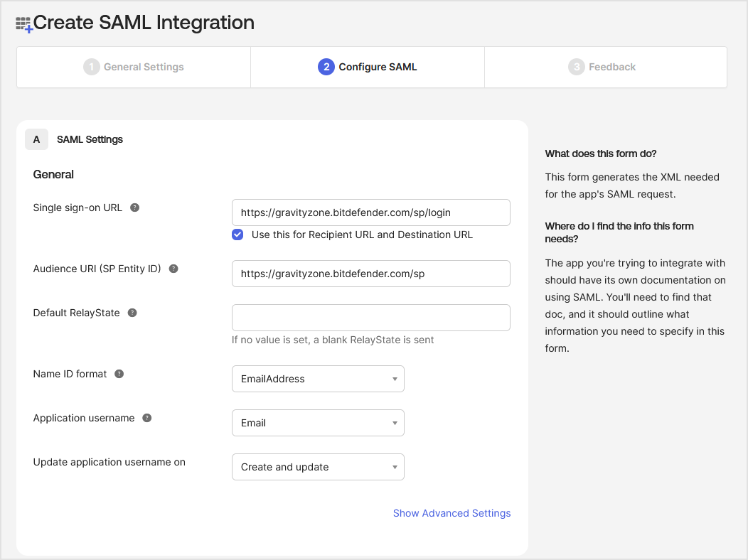
Task: Click the text about generating XML for SAML request
Action: (632, 185)
